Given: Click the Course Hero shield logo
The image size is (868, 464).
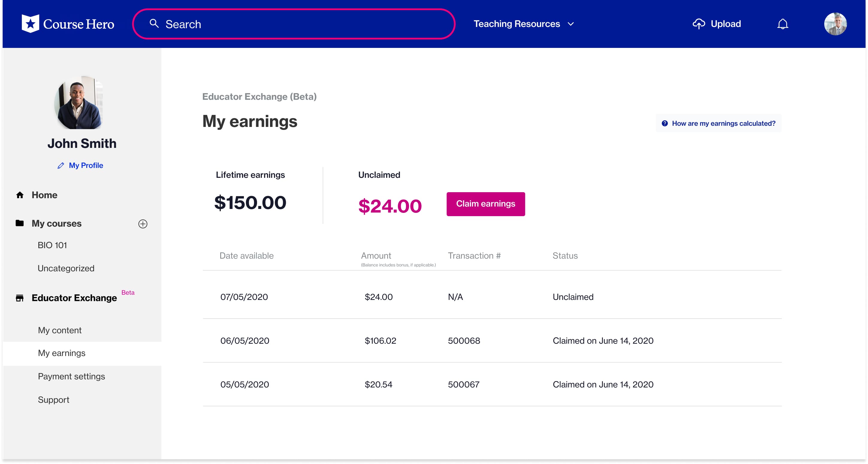Looking at the screenshot, I should click(x=30, y=24).
